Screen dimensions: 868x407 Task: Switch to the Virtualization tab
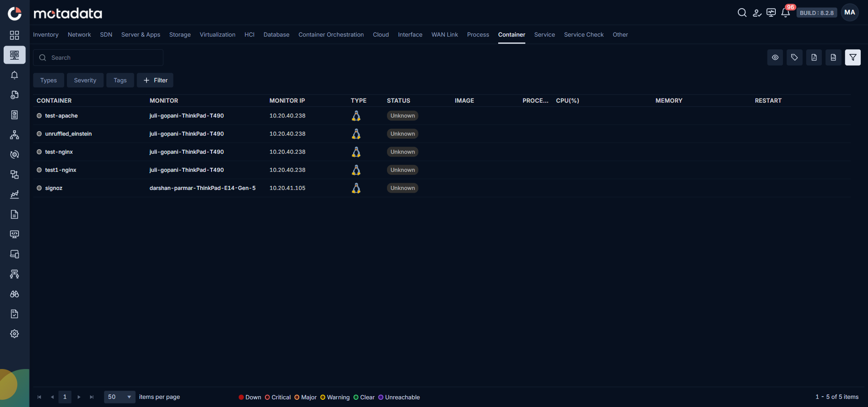[217, 35]
